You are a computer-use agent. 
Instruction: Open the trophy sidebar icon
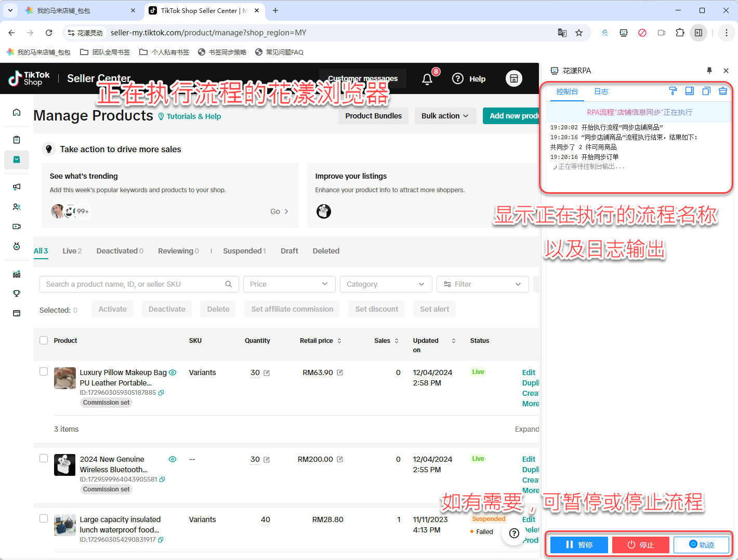17,294
